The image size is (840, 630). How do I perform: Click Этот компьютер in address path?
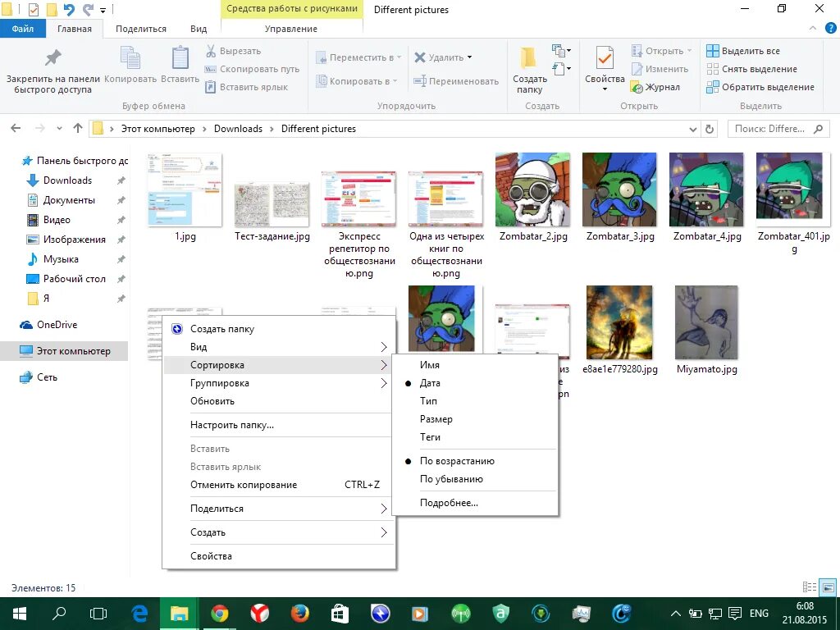coord(158,129)
